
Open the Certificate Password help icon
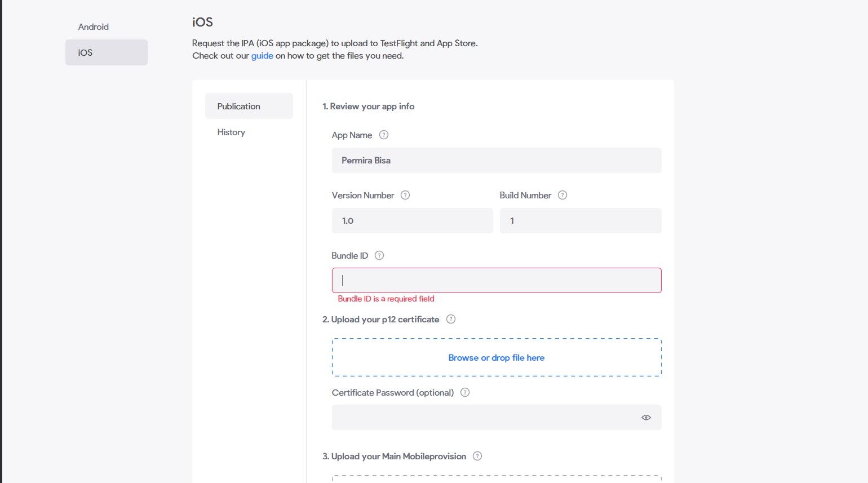point(465,392)
